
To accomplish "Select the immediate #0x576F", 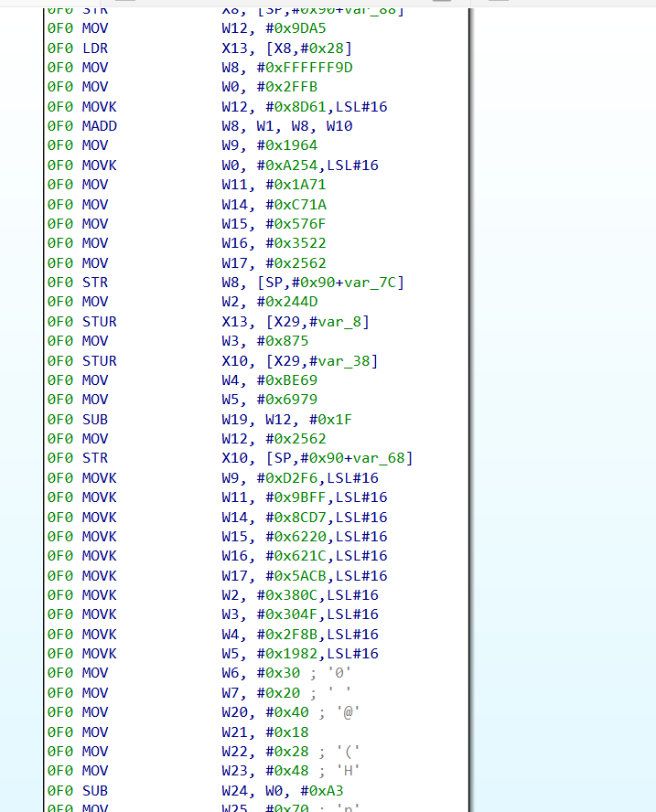I will [296, 224].
